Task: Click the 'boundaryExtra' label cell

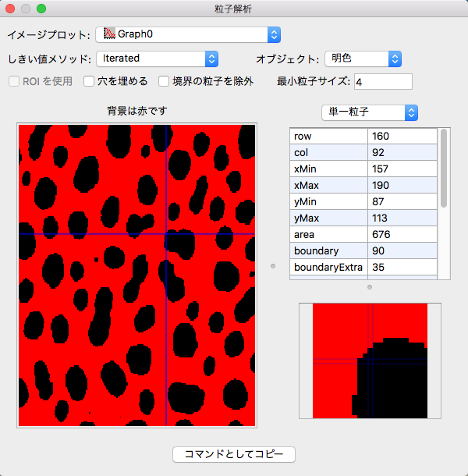Action: click(x=328, y=267)
